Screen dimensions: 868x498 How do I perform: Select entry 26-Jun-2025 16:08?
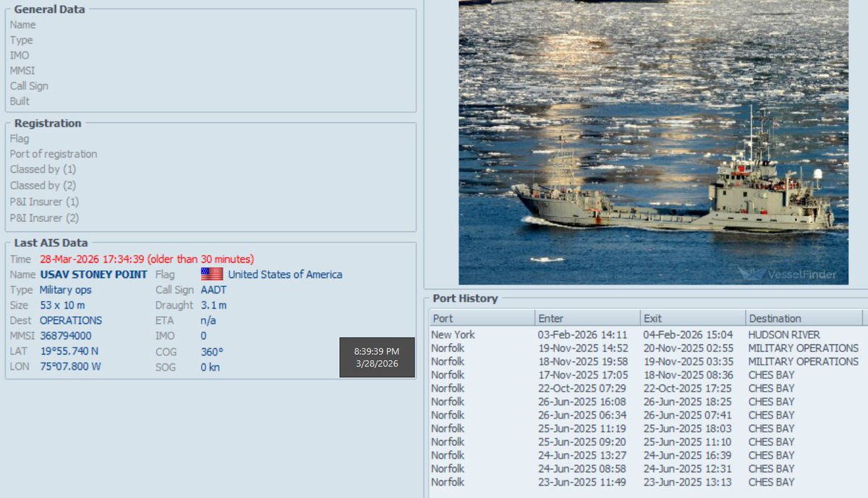(x=583, y=402)
